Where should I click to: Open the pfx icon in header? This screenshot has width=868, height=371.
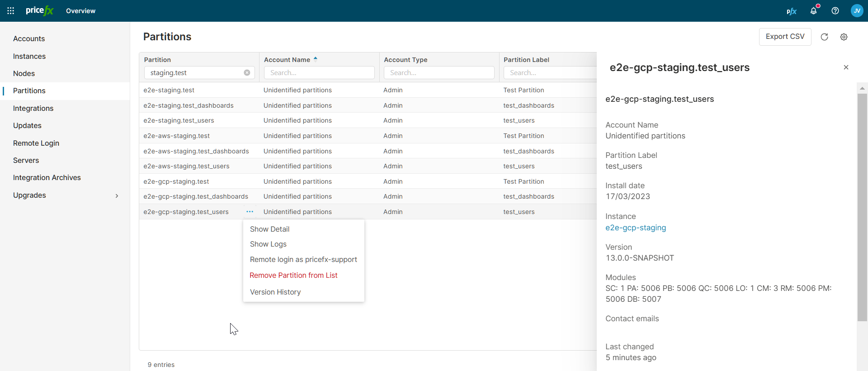click(x=791, y=11)
